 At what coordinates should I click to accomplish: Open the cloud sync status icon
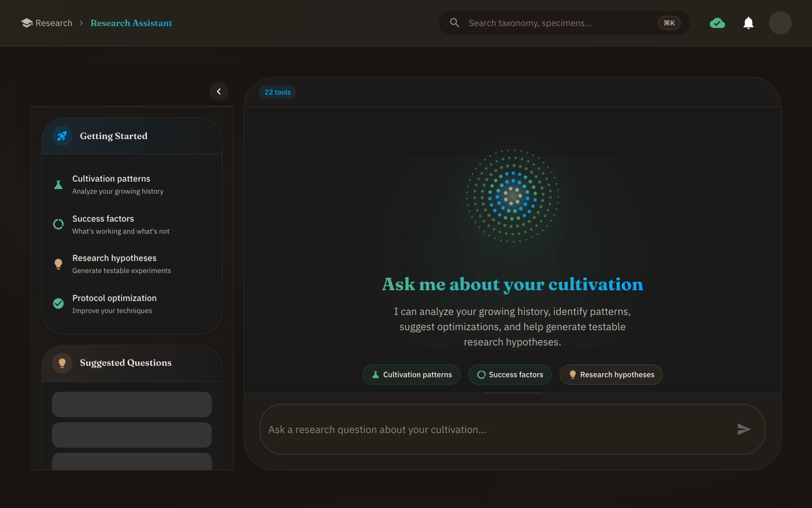tap(717, 23)
